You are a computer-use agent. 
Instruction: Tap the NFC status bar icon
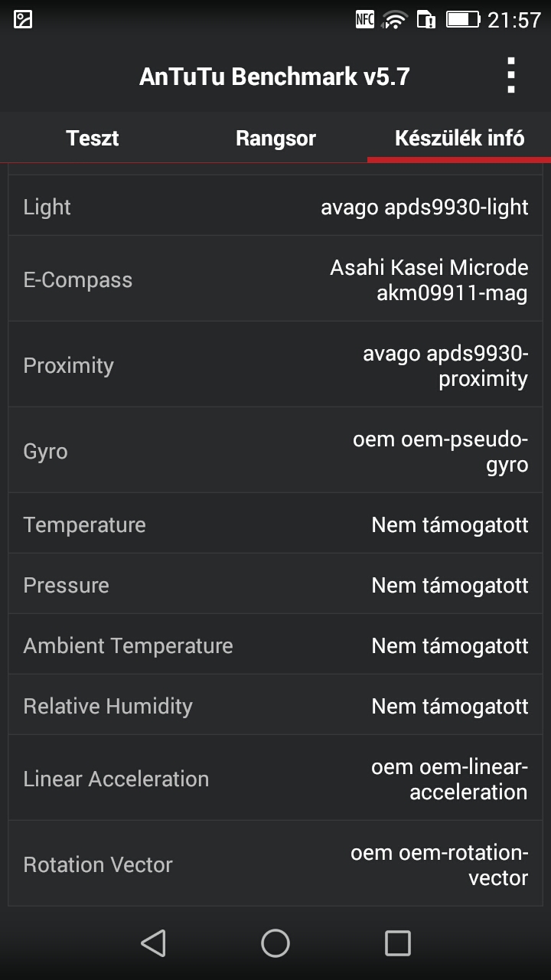point(365,20)
